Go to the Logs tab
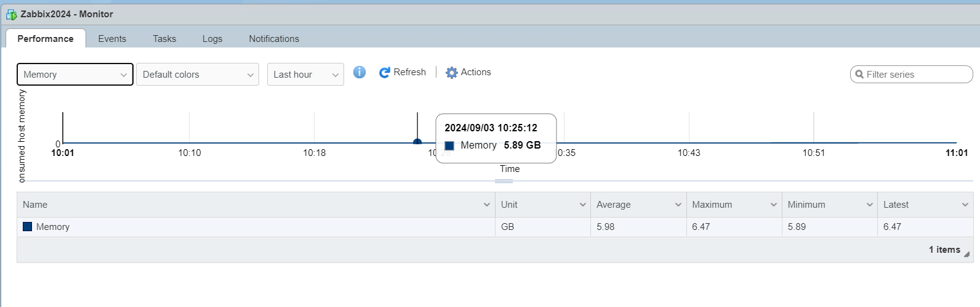The width and height of the screenshot is (980, 307). click(x=212, y=39)
